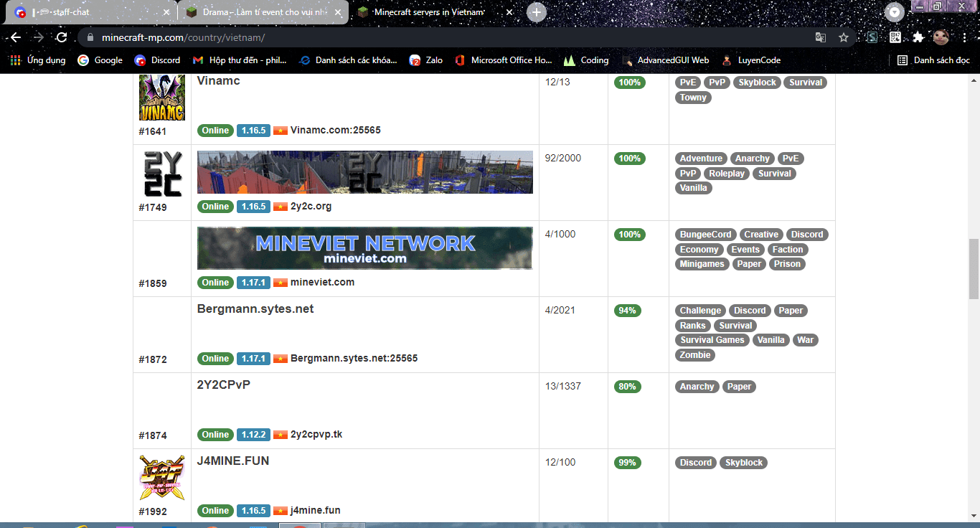Click the Anarchy tag in the 2Y2CPvP row
The width and height of the screenshot is (980, 528).
click(x=697, y=387)
